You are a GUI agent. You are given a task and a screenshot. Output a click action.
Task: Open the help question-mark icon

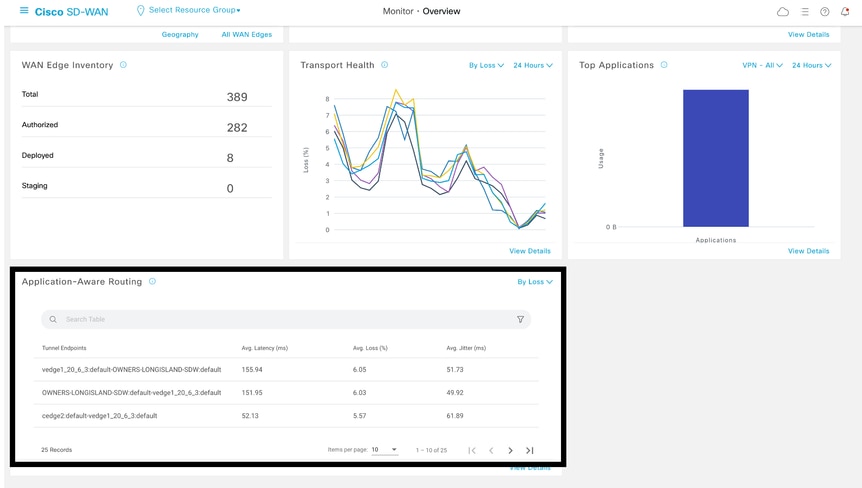[825, 12]
